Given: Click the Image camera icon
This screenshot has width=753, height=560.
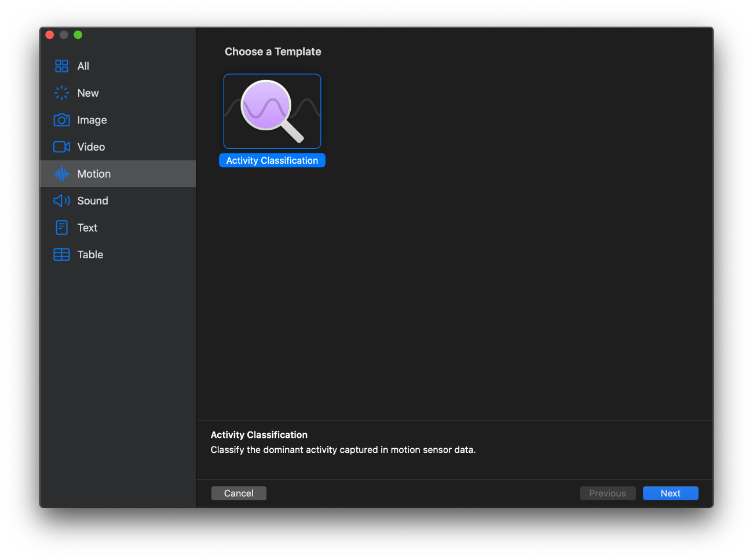Looking at the screenshot, I should (61, 120).
